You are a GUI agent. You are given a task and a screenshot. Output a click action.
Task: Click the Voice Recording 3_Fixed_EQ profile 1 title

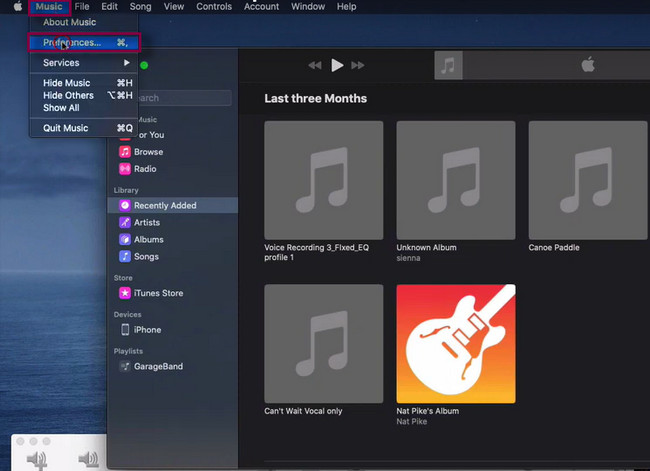[317, 252]
